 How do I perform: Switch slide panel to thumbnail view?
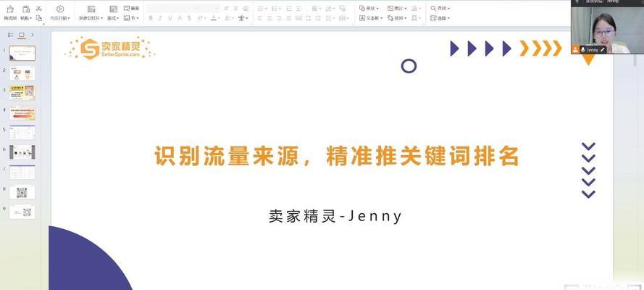(x=22, y=35)
